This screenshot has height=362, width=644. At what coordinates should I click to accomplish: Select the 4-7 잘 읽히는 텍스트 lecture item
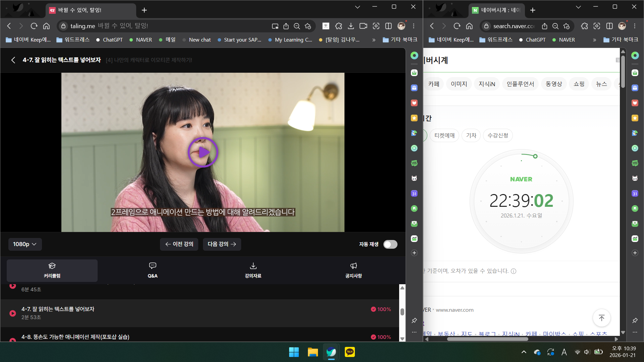(x=58, y=309)
